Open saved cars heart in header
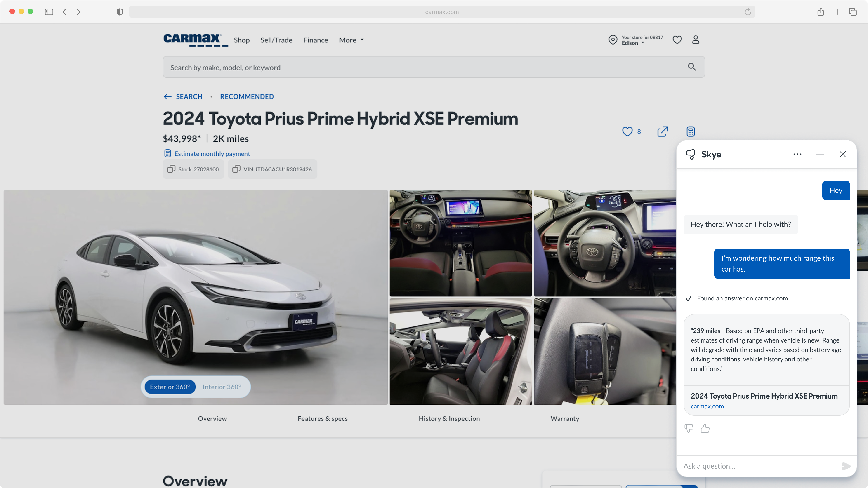Image resolution: width=868 pixels, height=488 pixels. click(677, 40)
